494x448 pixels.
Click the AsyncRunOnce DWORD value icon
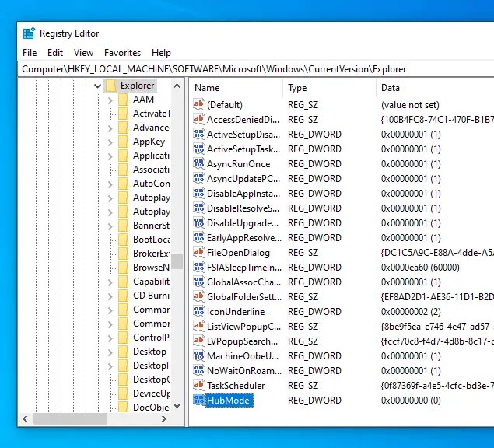pyautogui.click(x=198, y=164)
